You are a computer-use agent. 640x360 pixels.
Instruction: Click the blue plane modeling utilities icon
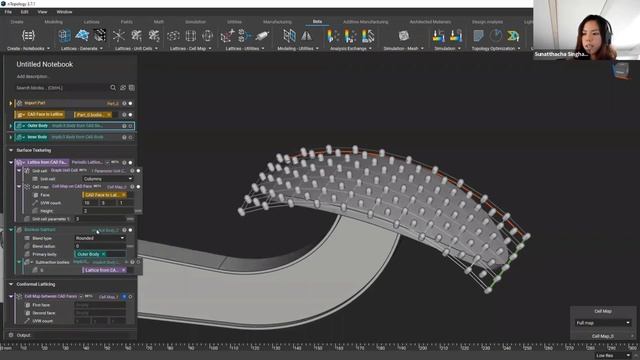[x=289, y=36]
